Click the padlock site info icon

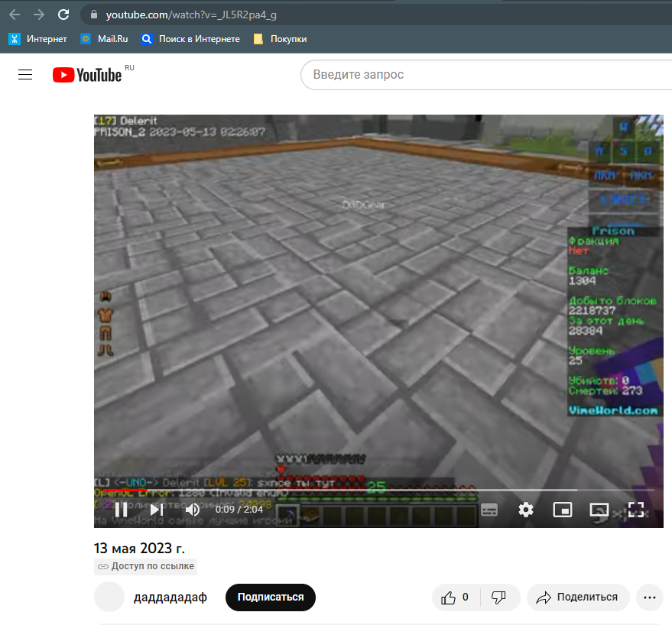tap(94, 15)
